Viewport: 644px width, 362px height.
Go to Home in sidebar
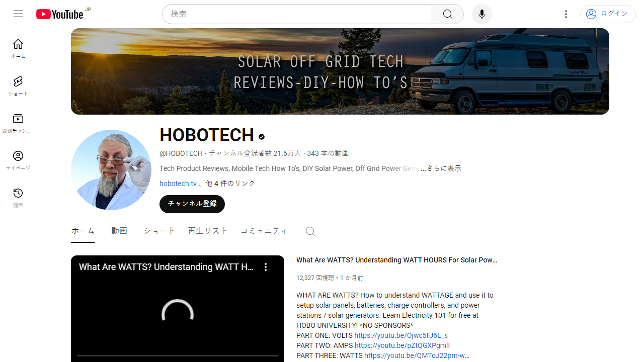click(18, 48)
